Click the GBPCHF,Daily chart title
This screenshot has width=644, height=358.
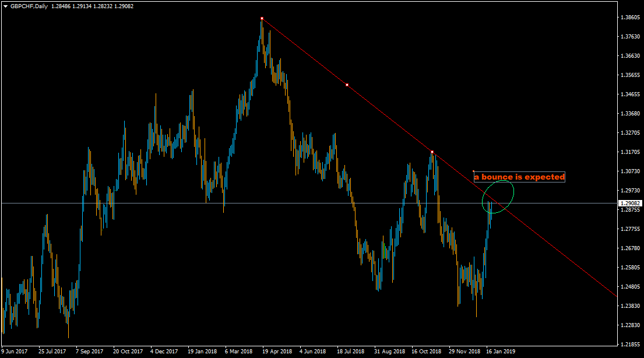pyautogui.click(x=29, y=6)
